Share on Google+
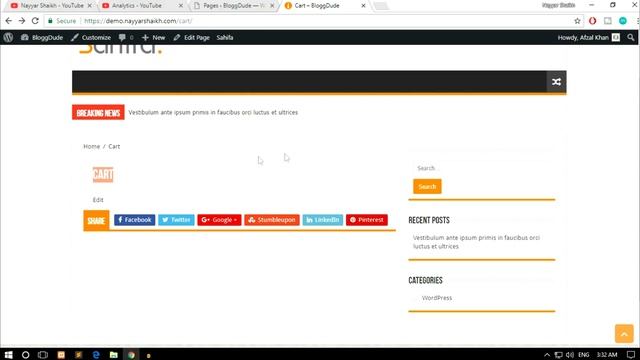Image resolution: width=640 pixels, height=360 pixels. (220, 220)
